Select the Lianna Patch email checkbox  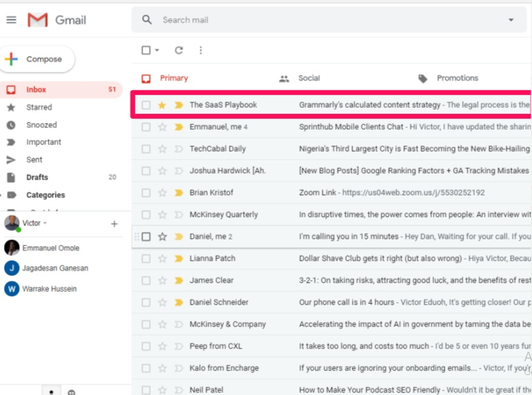pos(146,259)
